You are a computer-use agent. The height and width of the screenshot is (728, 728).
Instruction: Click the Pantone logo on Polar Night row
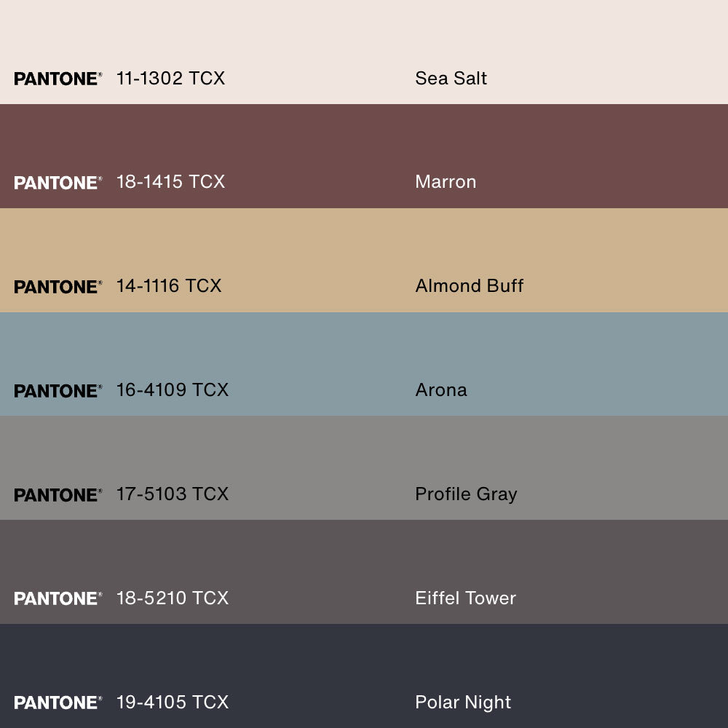coord(58,703)
